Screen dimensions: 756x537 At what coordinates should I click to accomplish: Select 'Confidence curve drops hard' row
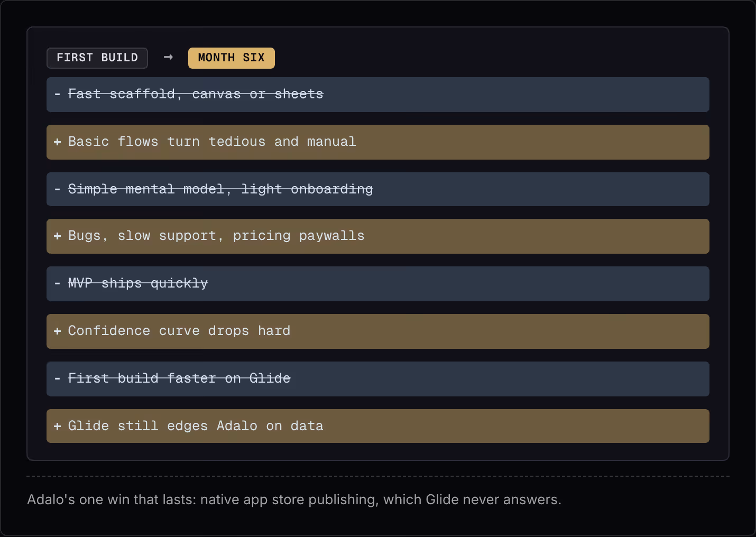click(x=378, y=331)
